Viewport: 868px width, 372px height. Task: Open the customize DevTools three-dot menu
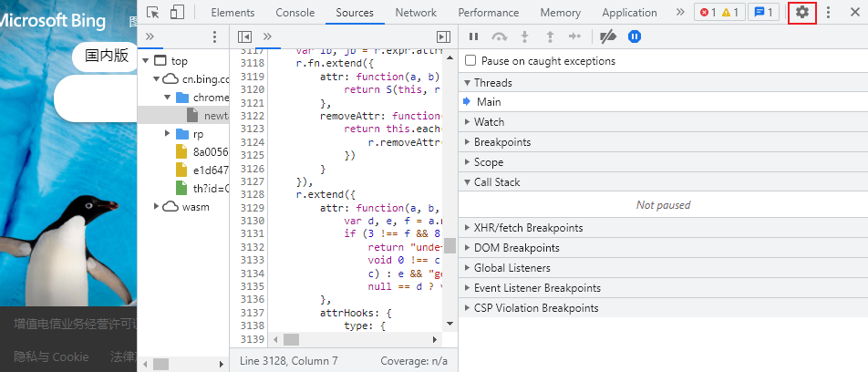coord(828,13)
